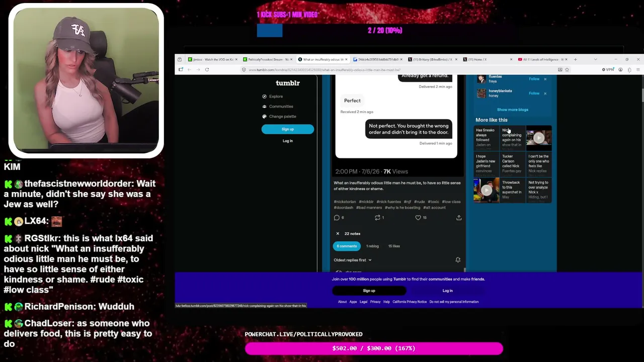Image resolution: width=644 pixels, height=362 pixels.
Task: Click the browser forward arrow
Action: click(x=198, y=70)
